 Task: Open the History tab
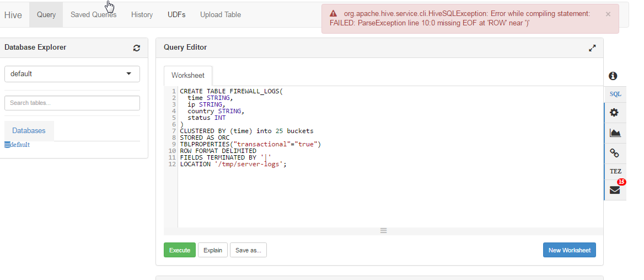(x=142, y=15)
